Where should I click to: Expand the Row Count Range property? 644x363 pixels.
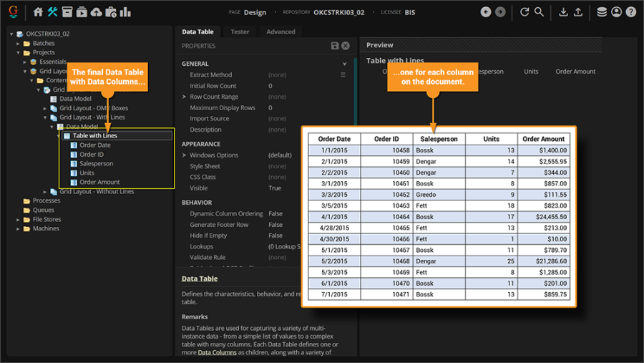[184, 97]
